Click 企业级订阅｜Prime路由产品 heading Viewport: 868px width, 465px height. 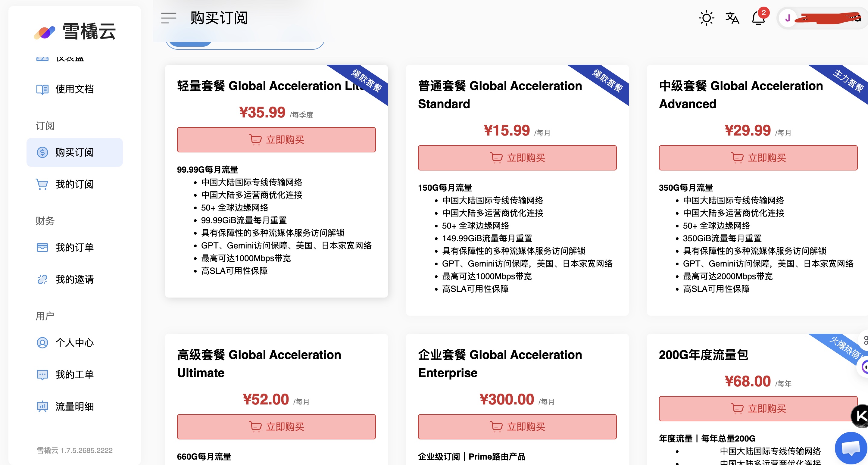(x=472, y=457)
